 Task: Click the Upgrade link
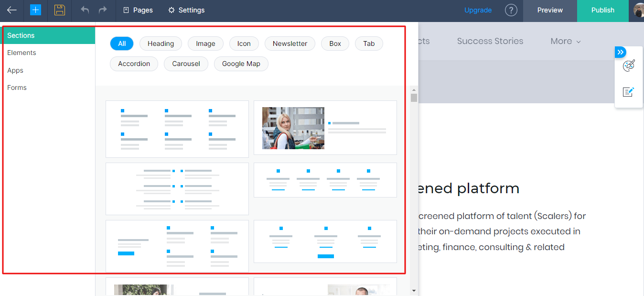[x=478, y=10]
